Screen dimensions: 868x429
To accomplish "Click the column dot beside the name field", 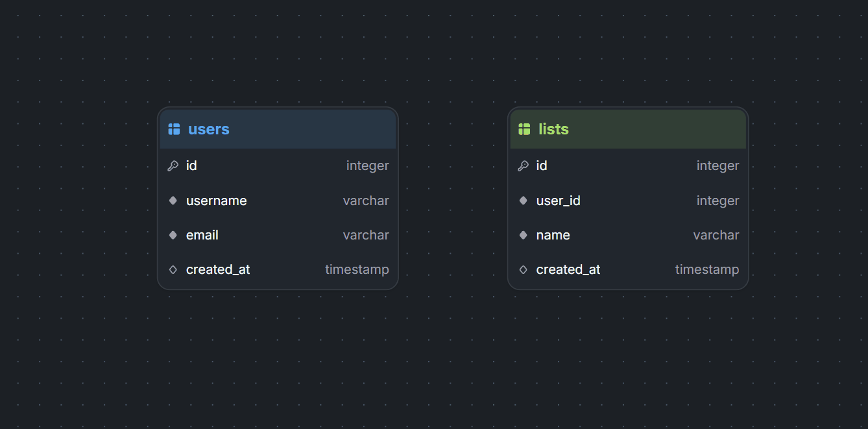I will click(523, 235).
